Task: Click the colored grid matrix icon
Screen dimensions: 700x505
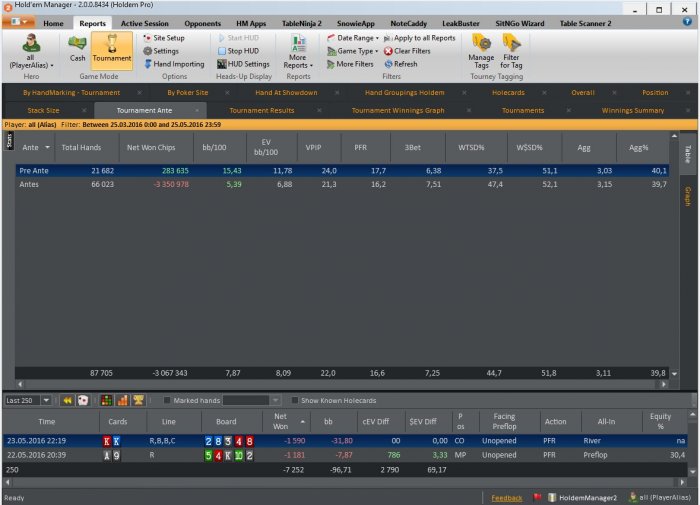Action: [106, 401]
